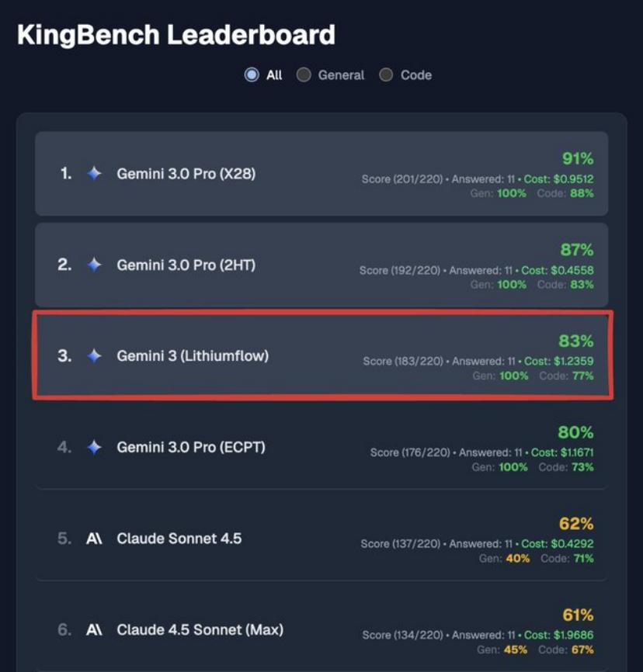Open the Gemini 3.0 Pro (ECPT) entry

[191, 447]
